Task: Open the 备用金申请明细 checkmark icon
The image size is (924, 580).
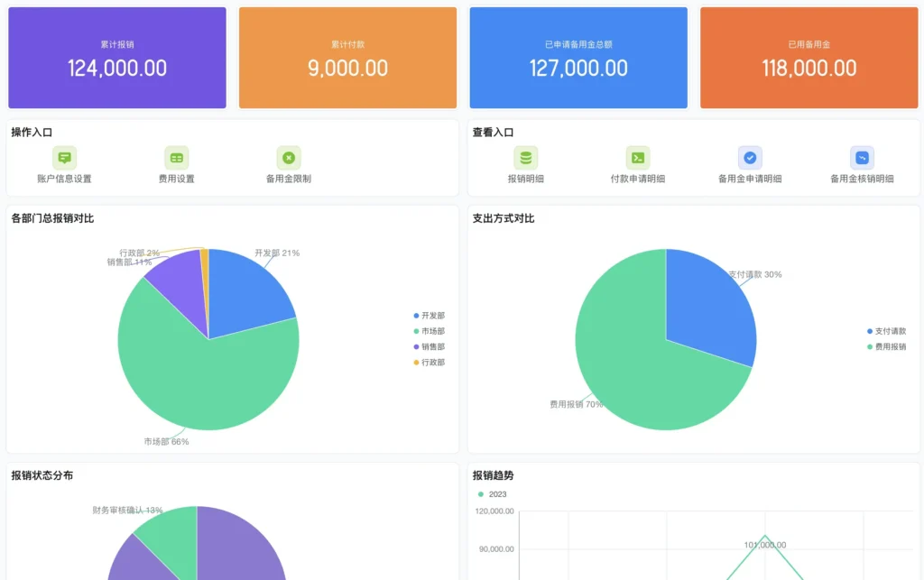Action: coord(750,158)
